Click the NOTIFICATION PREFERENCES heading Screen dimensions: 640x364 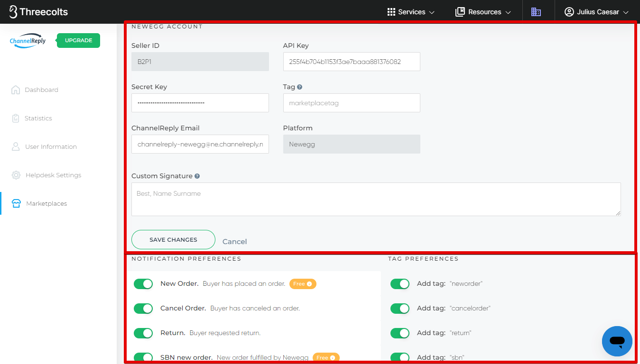[x=186, y=259]
